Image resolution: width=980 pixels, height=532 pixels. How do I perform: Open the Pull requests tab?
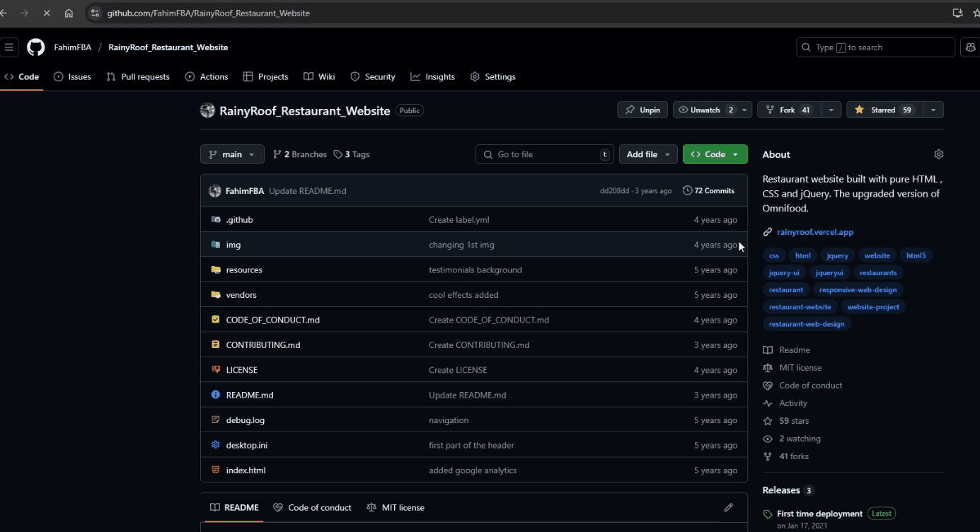pos(138,76)
